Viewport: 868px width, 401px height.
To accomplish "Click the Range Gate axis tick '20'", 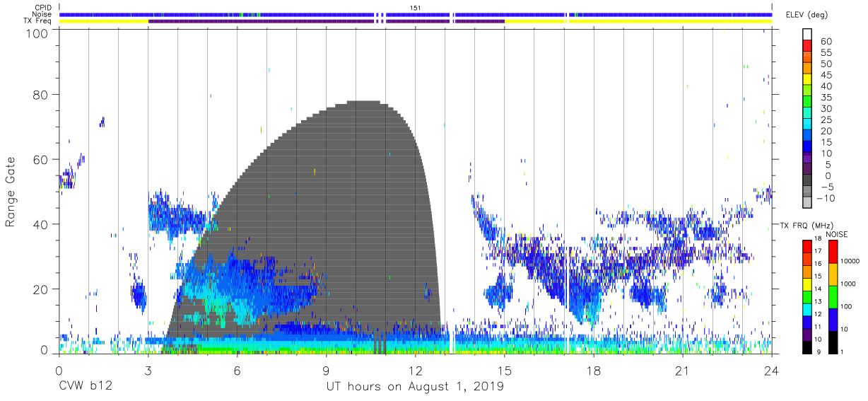I will coord(41,289).
